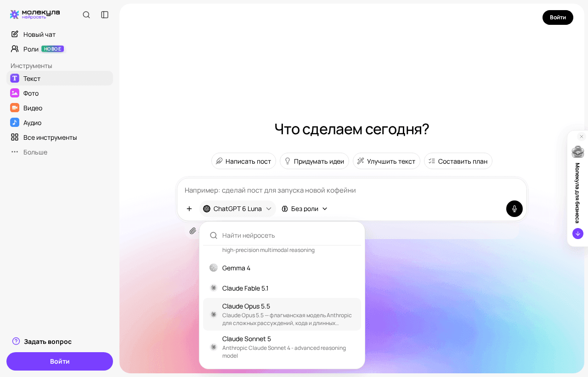Choose the Написать пост suggestion

click(243, 161)
